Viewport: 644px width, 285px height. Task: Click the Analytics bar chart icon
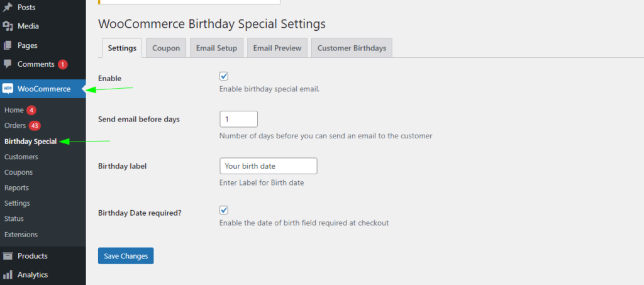click(x=8, y=275)
